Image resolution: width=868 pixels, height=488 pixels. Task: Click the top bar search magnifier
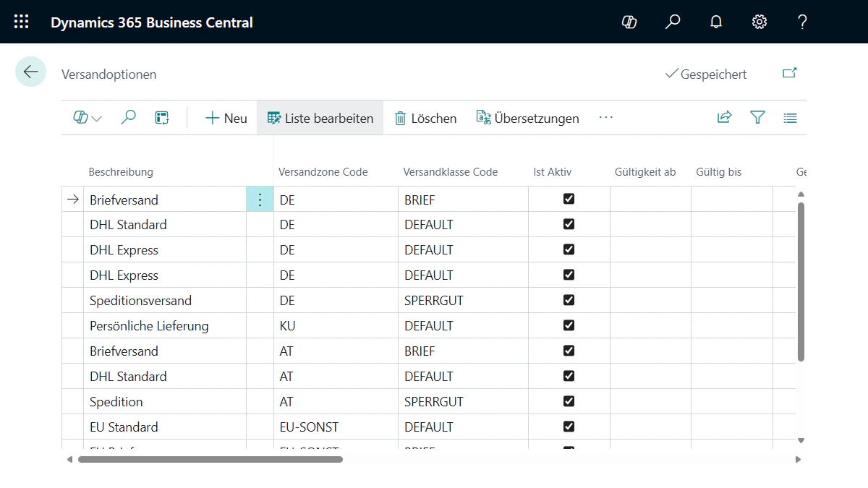673,22
